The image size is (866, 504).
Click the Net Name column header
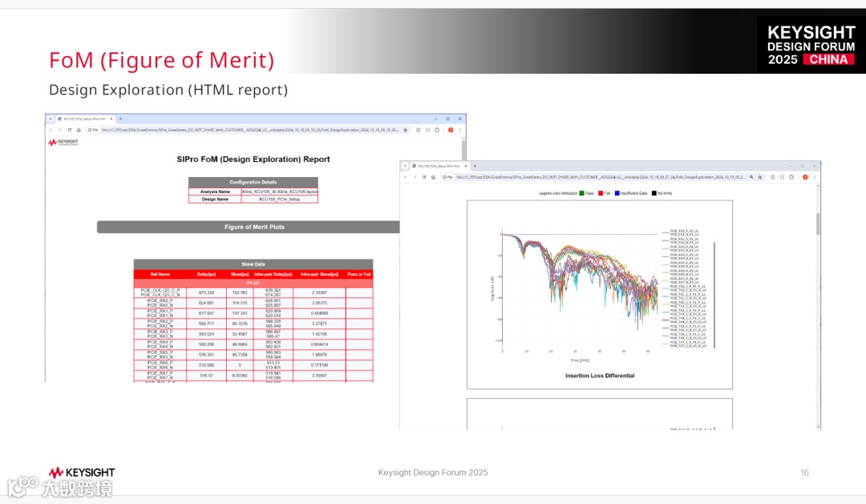[160, 274]
